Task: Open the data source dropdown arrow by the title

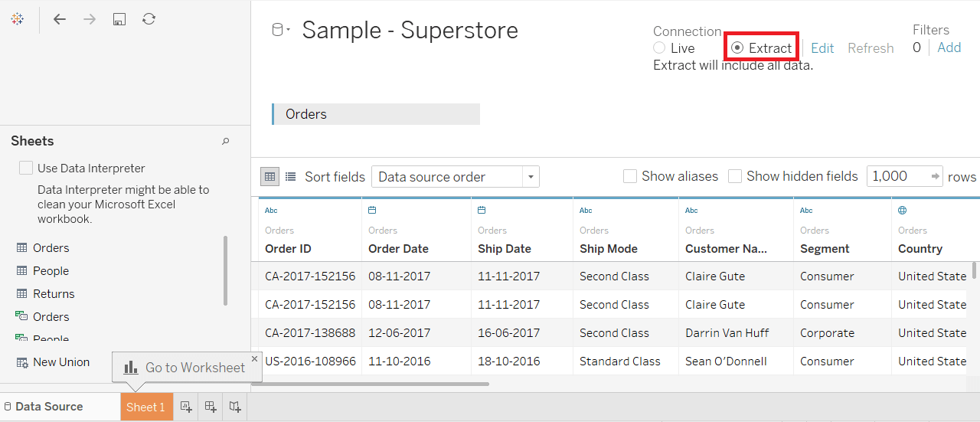Action: click(x=288, y=31)
